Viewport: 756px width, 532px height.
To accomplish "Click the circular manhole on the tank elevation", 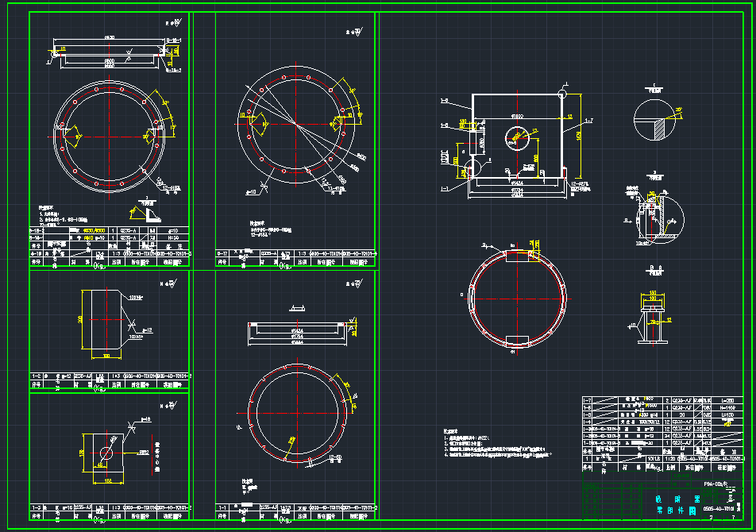I will (x=517, y=139).
